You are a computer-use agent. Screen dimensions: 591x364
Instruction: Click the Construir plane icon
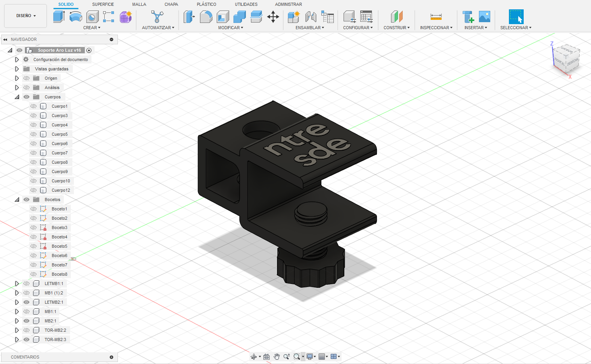397,17
